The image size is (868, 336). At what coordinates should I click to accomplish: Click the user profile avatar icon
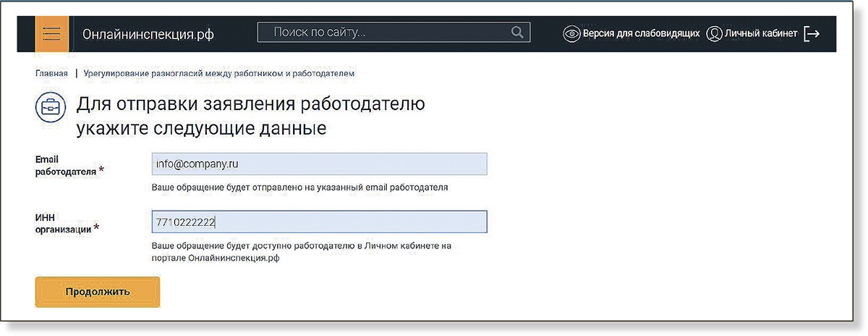pyautogui.click(x=714, y=33)
